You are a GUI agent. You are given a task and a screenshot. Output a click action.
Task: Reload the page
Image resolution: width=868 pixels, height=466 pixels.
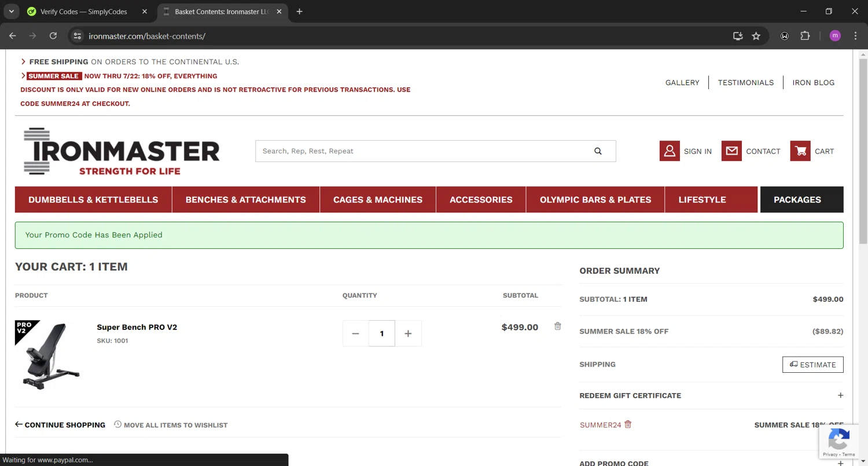[53, 36]
